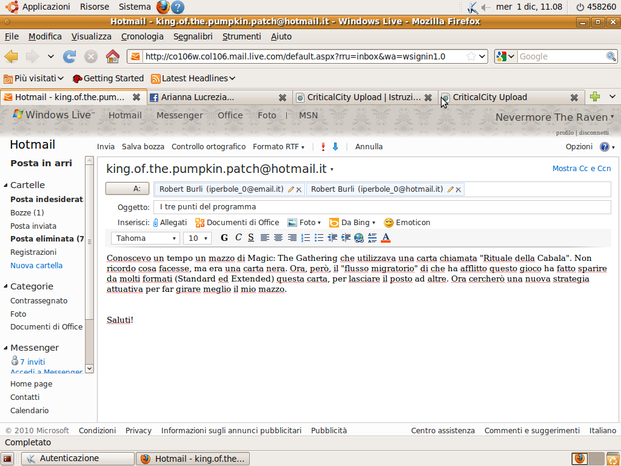Open the Cronologia menu
This screenshot has height=466, width=621.
point(142,36)
